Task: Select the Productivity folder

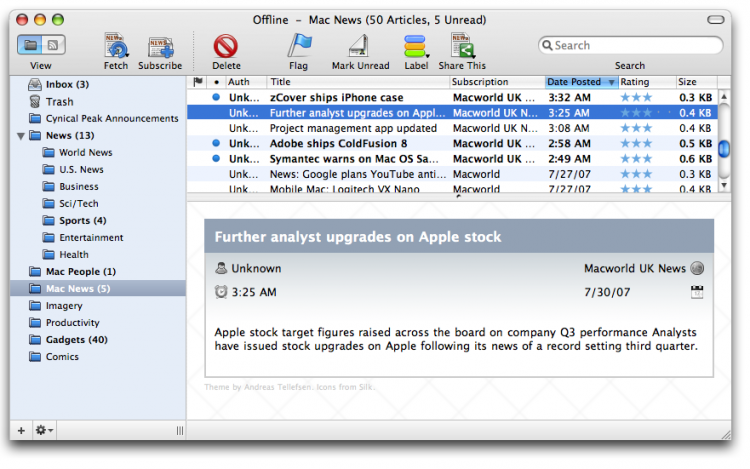Action: [98, 323]
